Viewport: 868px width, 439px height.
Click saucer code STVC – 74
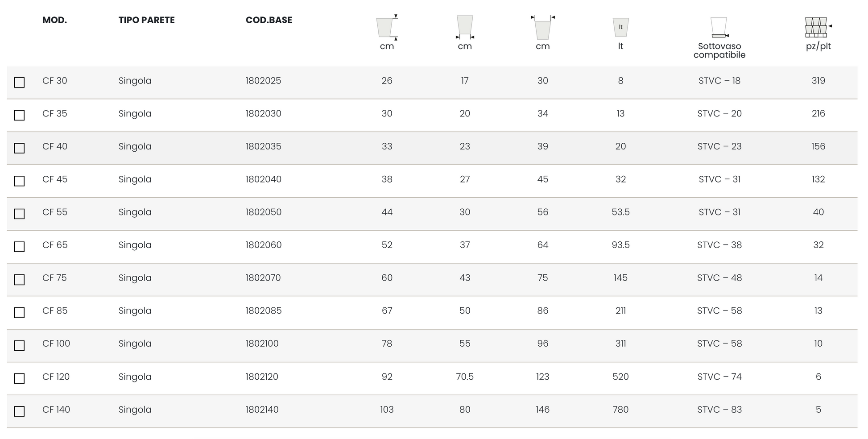click(719, 377)
